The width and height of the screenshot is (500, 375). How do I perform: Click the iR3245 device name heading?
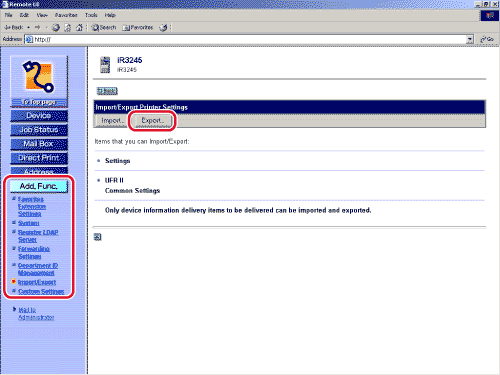(130, 60)
